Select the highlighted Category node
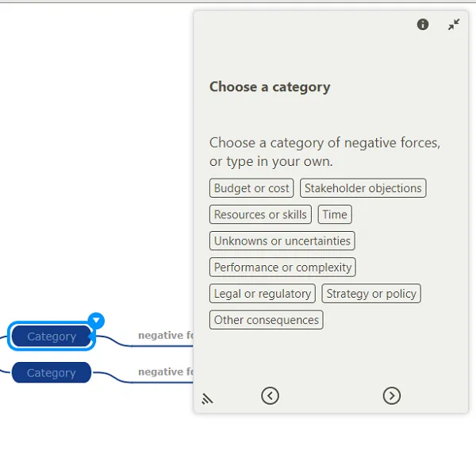This screenshot has width=476, height=462. point(52,336)
